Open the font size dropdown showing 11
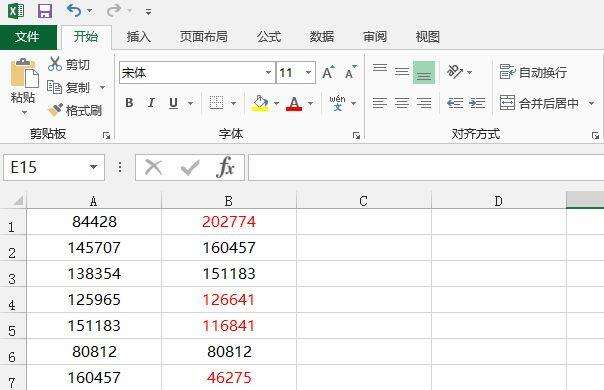The image size is (604, 390). tap(308, 72)
